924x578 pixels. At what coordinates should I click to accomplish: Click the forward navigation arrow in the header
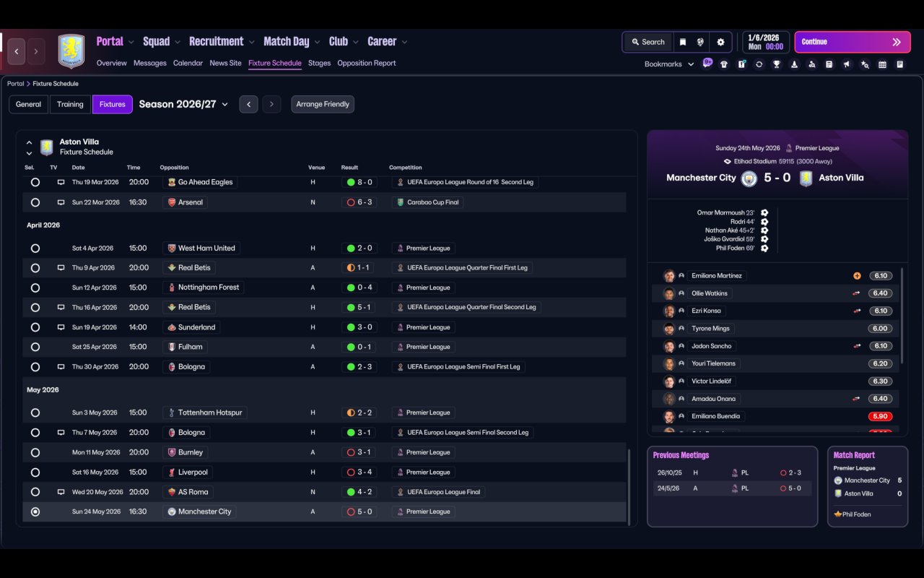(36, 51)
